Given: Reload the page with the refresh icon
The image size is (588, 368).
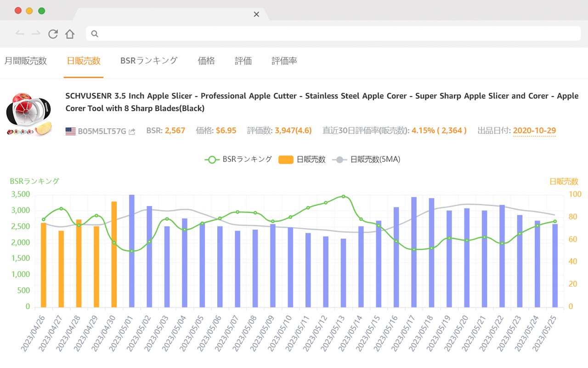Looking at the screenshot, I should point(53,34).
